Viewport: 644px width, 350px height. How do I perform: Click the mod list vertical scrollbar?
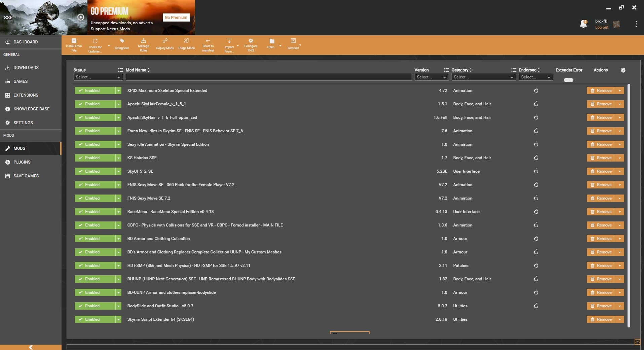[629, 205]
